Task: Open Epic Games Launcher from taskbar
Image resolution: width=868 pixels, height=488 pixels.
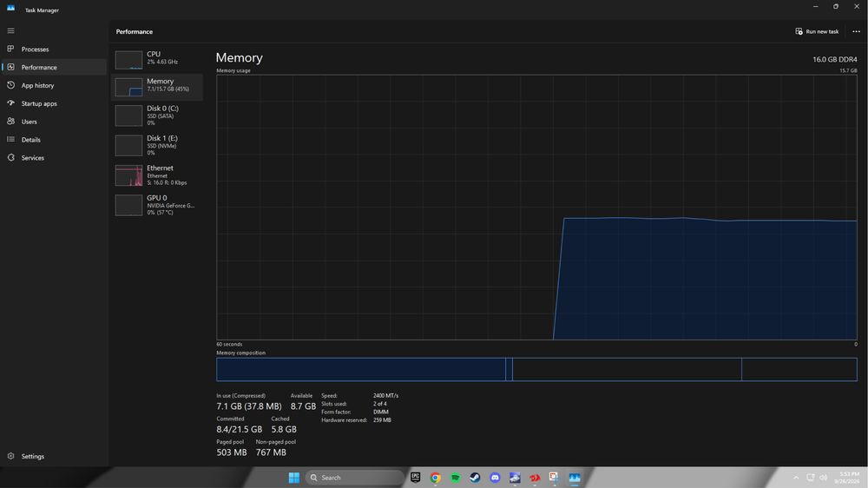Action: pos(415,478)
